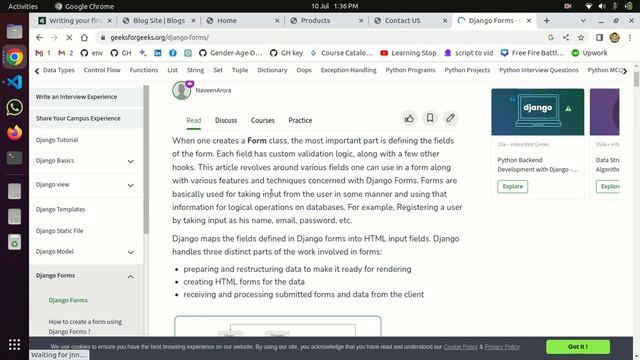Explore Python Backend Development course
The width and height of the screenshot is (640, 360).
pos(512,187)
